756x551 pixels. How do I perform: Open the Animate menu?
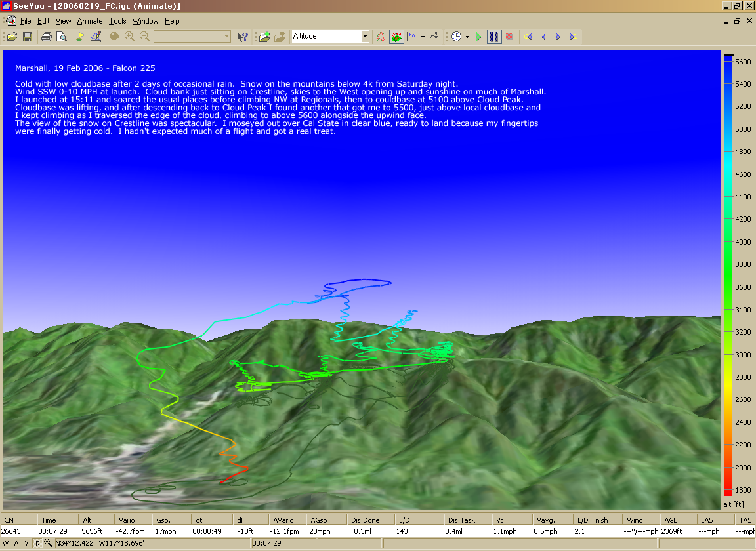(90, 21)
